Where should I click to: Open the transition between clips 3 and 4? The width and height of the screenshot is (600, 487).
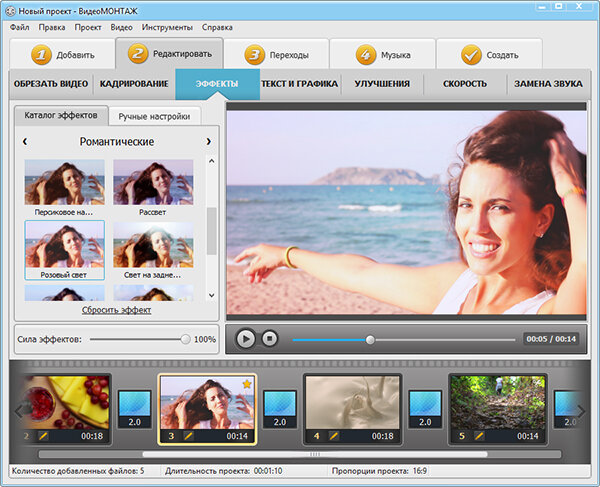280,409
